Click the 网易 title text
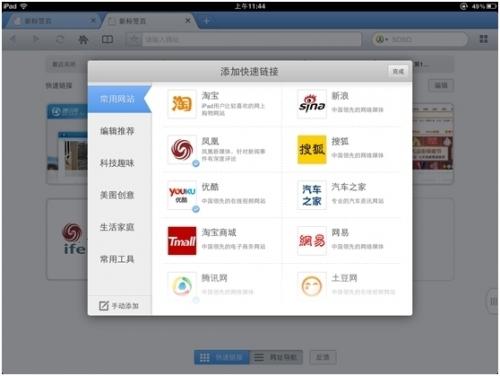Image resolution: width=500 pixels, height=376 pixels. [340, 232]
